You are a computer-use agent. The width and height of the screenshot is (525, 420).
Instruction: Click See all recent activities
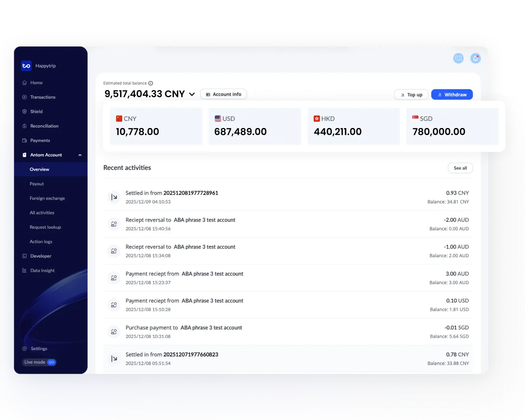click(x=460, y=168)
